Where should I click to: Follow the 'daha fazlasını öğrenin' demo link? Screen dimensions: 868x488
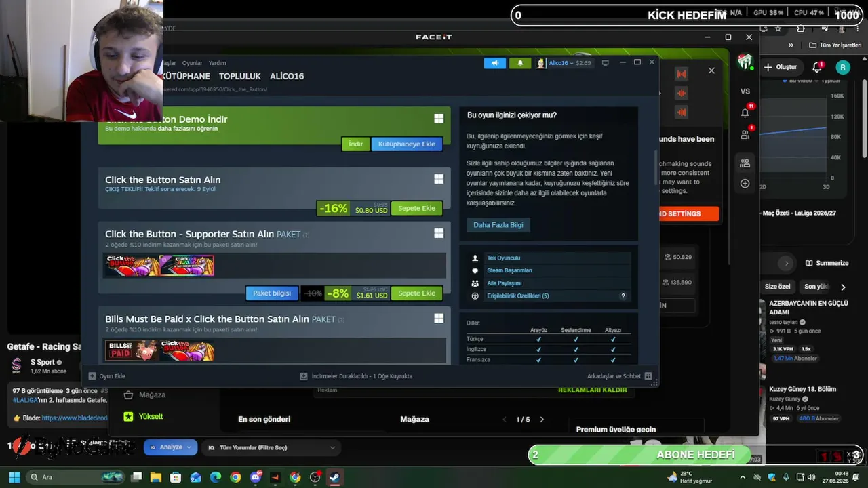[x=188, y=129]
